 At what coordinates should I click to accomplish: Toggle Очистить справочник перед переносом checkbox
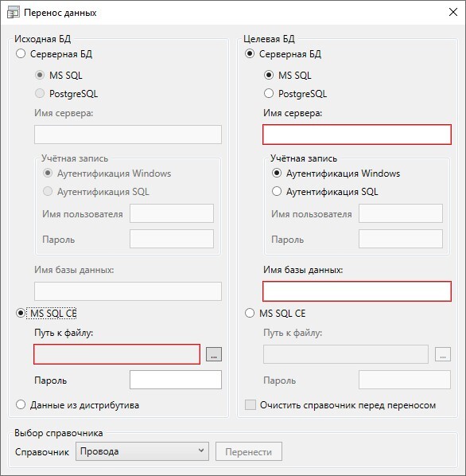(250, 405)
